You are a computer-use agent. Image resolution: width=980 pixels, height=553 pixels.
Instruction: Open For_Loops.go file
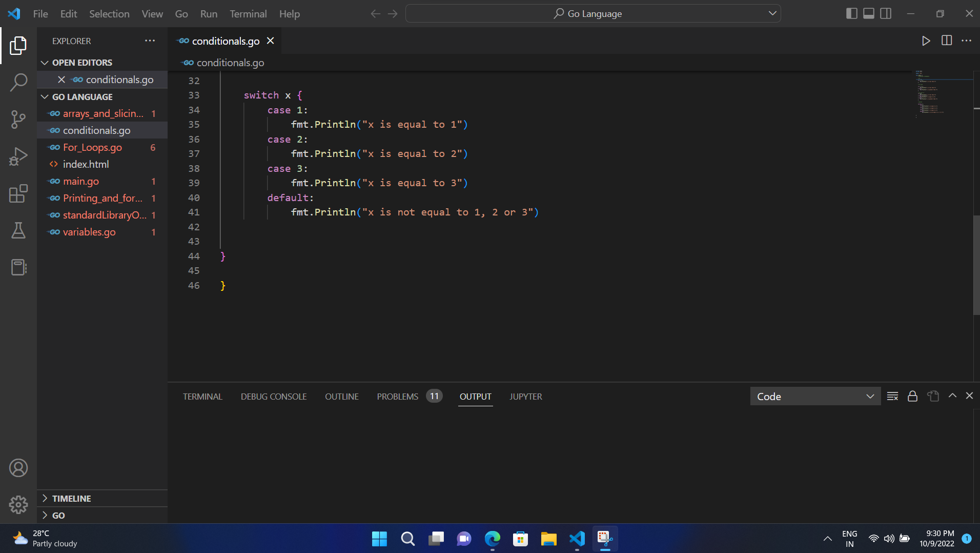[103, 147]
